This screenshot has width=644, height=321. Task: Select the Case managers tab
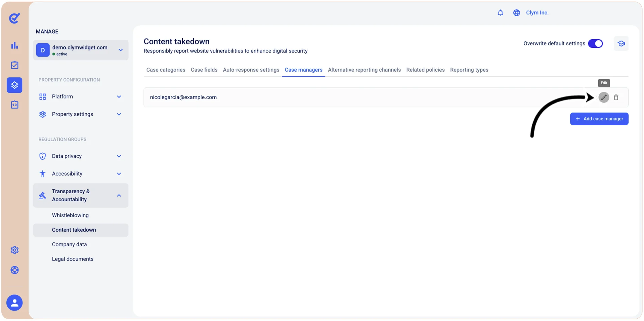coord(303,70)
